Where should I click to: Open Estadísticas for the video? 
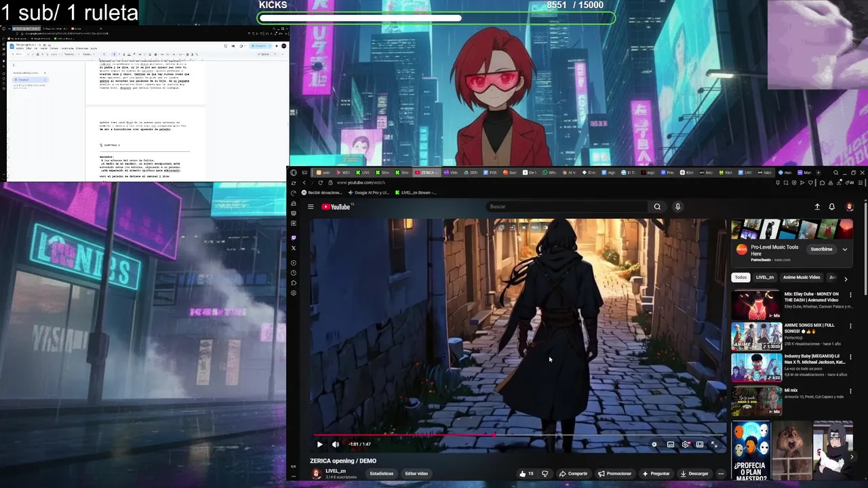pos(382,474)
